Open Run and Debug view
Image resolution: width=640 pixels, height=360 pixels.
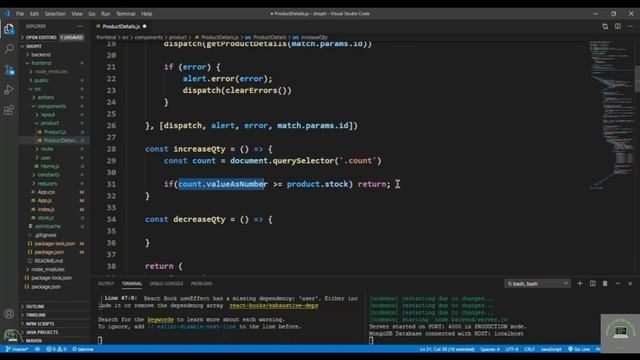tap(9, 90)
